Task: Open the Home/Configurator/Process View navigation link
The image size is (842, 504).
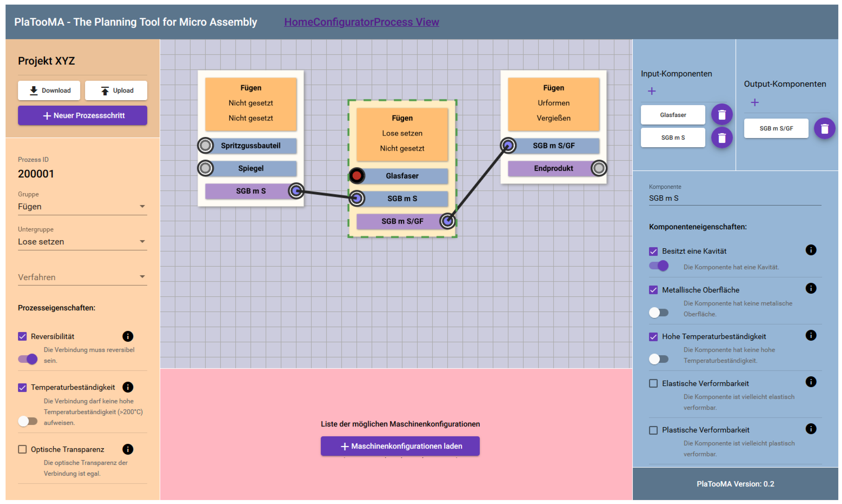Action: click(x=361, y=22)
